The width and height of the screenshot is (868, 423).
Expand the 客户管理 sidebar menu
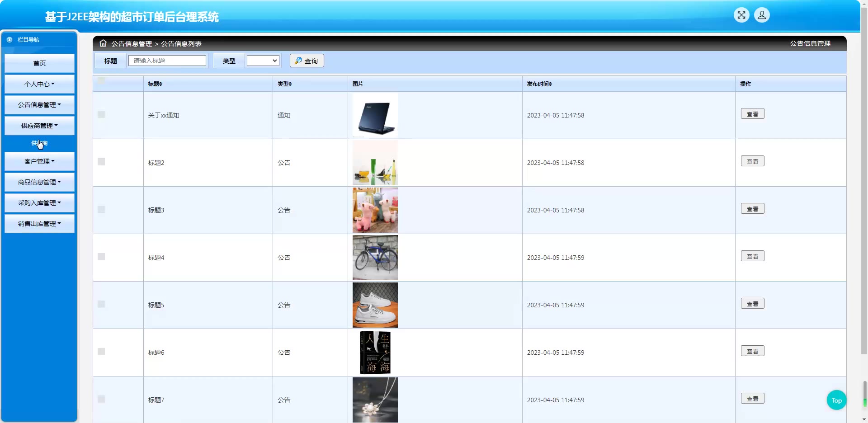39,161
